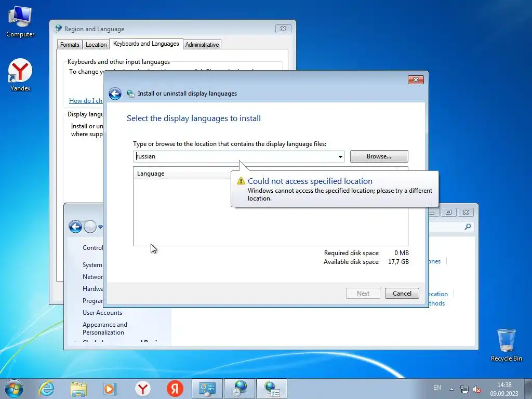
Task: Click the search magnifier in Control Panel window
Action: [x=468, y=227]
